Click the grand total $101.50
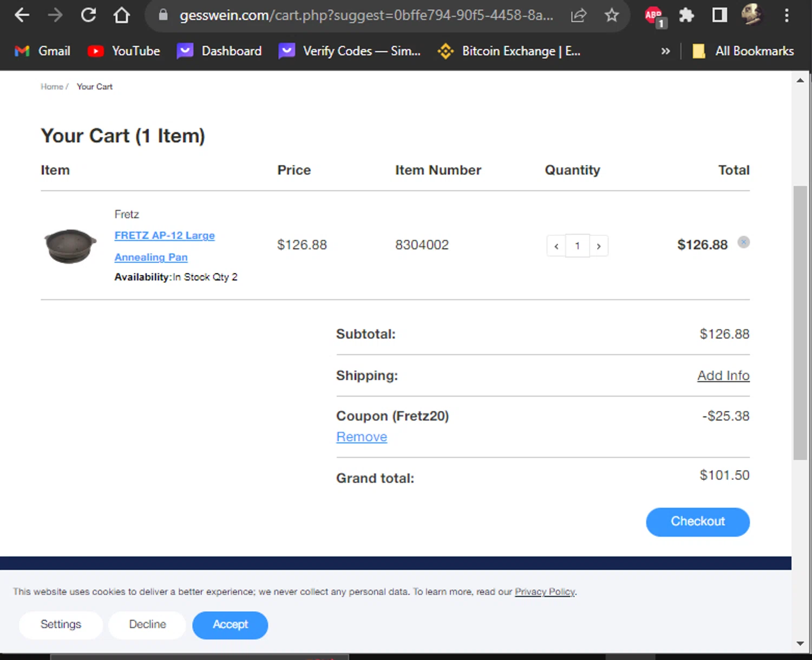 [724, 475]
